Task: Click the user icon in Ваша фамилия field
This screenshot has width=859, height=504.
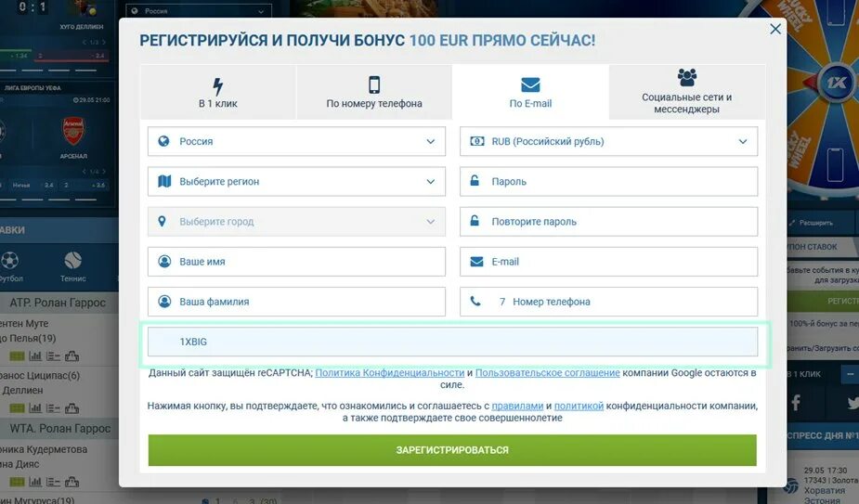Action: (164, 302)
